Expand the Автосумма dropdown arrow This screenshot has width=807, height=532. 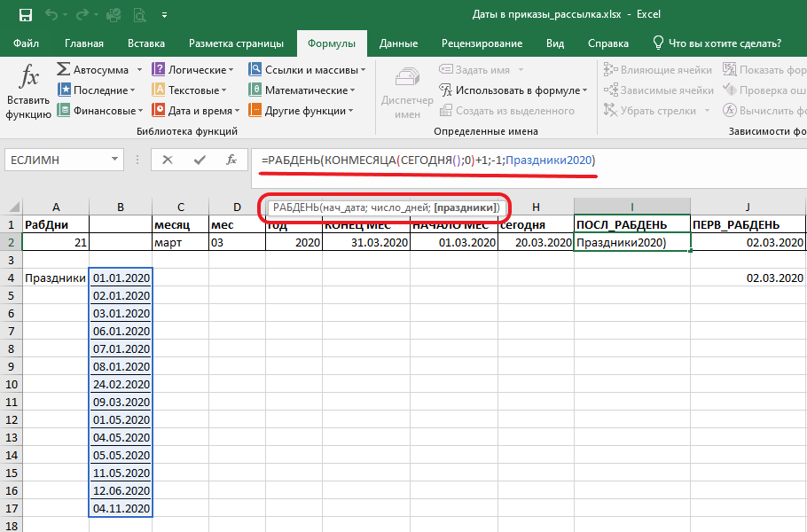point(139,69)
